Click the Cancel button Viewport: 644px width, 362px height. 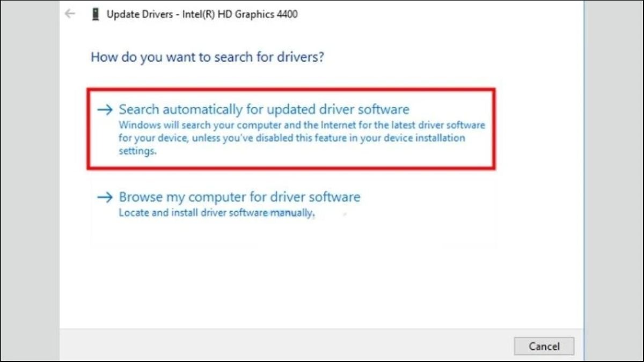pyautogui.click(x=544, y=346)
